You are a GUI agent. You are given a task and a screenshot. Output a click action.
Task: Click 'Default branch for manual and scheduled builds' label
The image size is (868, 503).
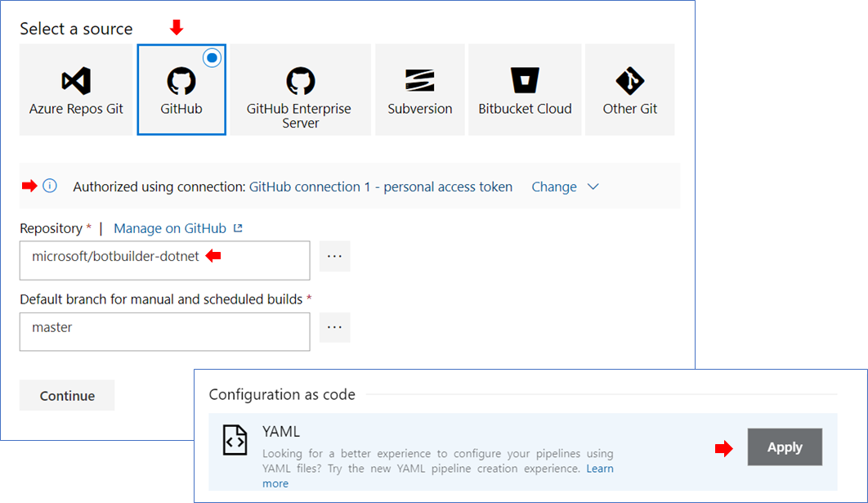tap(161, 299)
